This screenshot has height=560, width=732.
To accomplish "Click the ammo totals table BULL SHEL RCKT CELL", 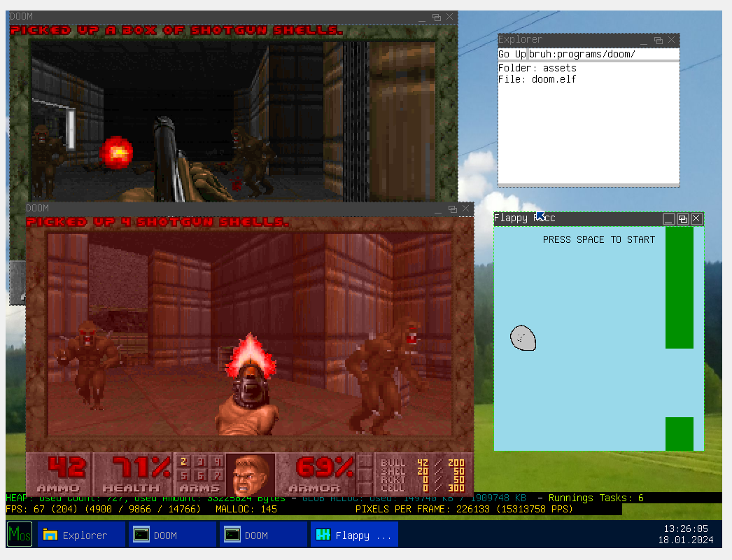I will (x=423, y=475).
